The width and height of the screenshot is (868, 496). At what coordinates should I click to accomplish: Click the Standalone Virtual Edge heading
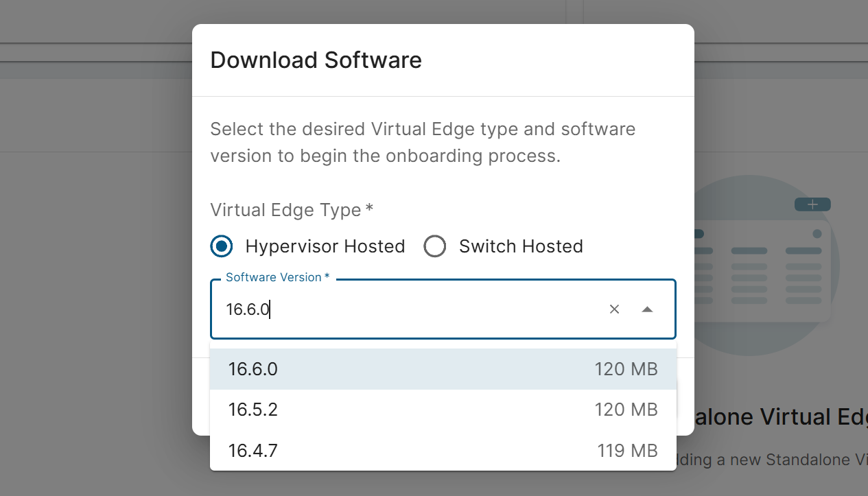pyautogui.click(x=775, y=417)
